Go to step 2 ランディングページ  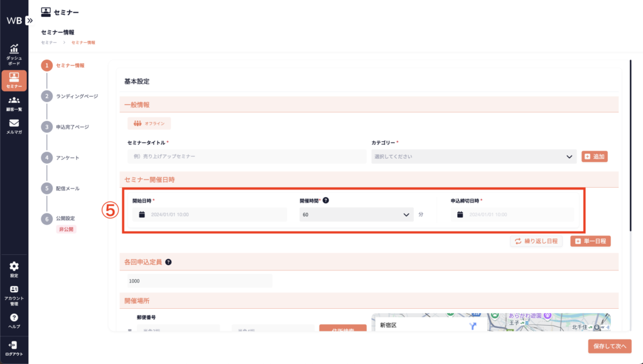[x=46, y=96]
